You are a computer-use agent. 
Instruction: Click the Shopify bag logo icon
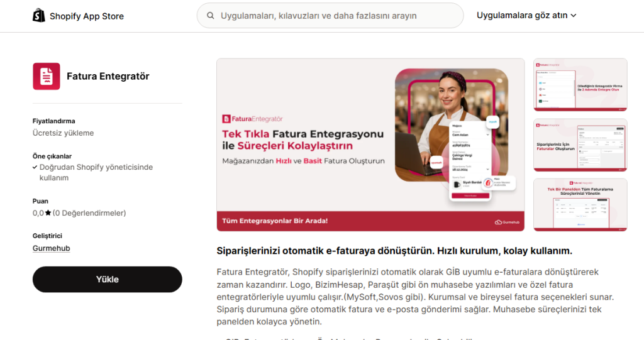39,16
